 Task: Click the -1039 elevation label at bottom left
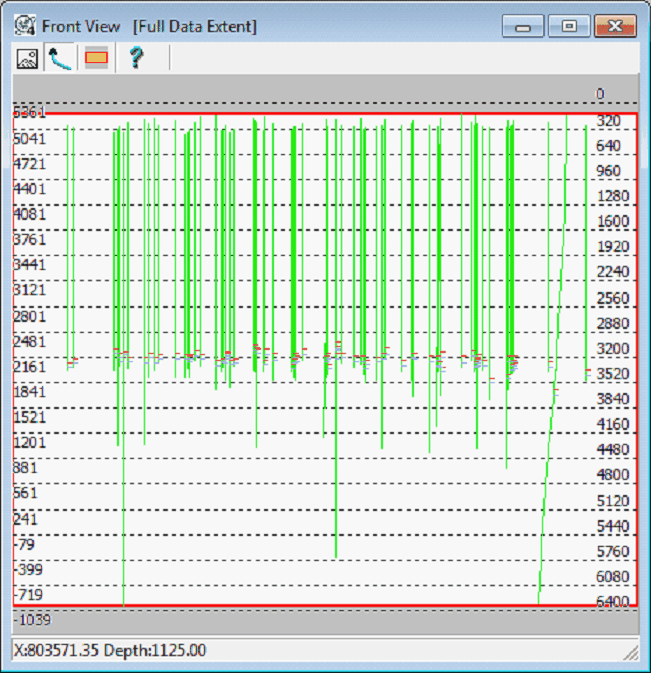tap(32, 620)
